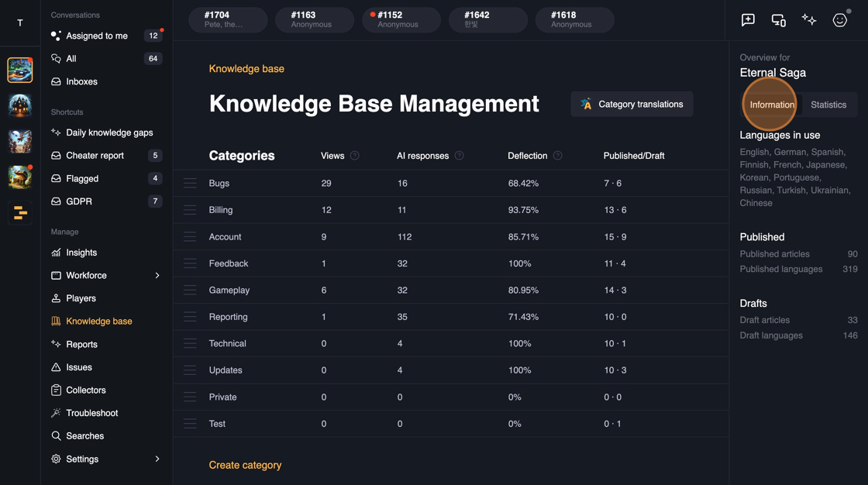Expand the Settings submenu chevron
The image size is (868, 485).
[157, 459]
